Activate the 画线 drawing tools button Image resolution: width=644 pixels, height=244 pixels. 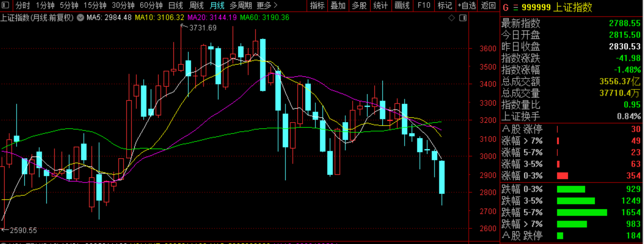point(402,5)
